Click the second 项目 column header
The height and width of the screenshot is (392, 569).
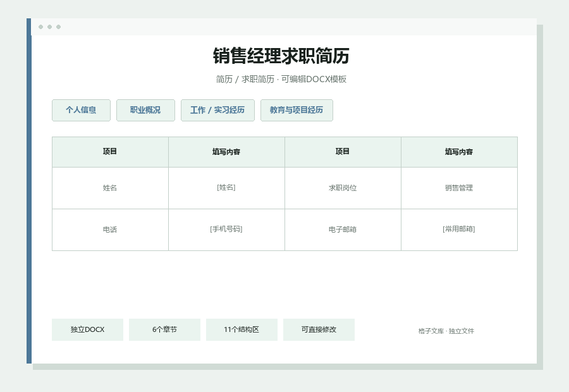(x=343, y=152)
